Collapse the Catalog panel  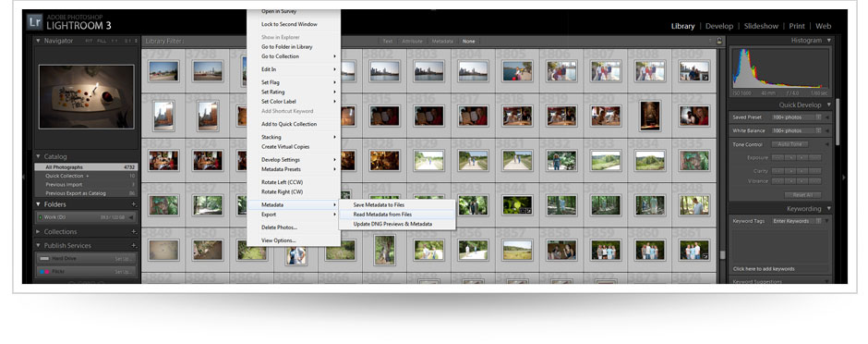click(x=38, y=157)
